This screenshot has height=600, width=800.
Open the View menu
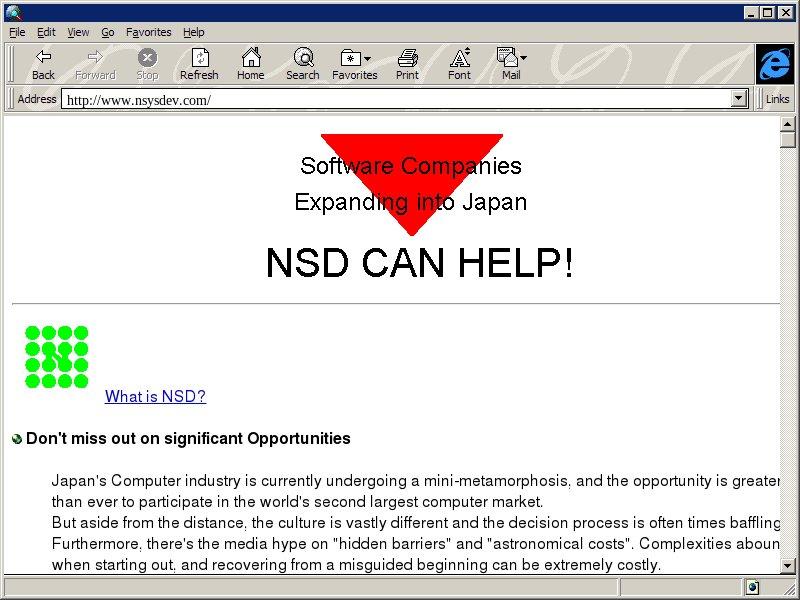pyautogui.click(x=78, y=32)
